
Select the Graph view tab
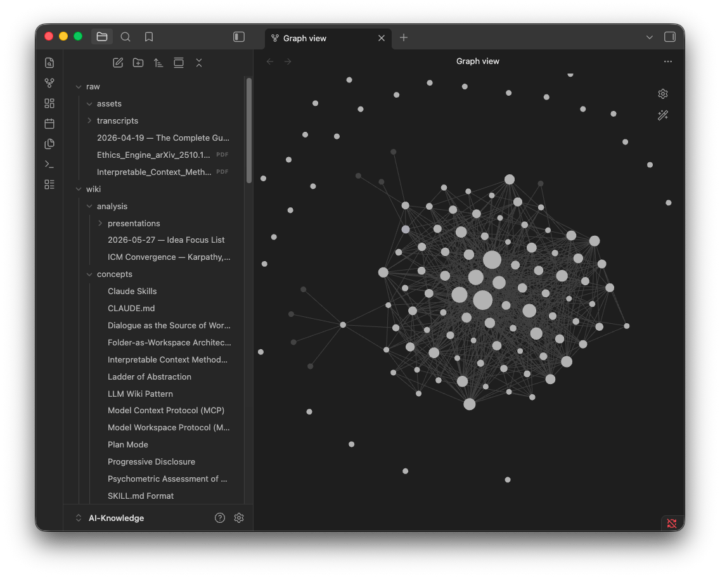[x=304, y=38]
